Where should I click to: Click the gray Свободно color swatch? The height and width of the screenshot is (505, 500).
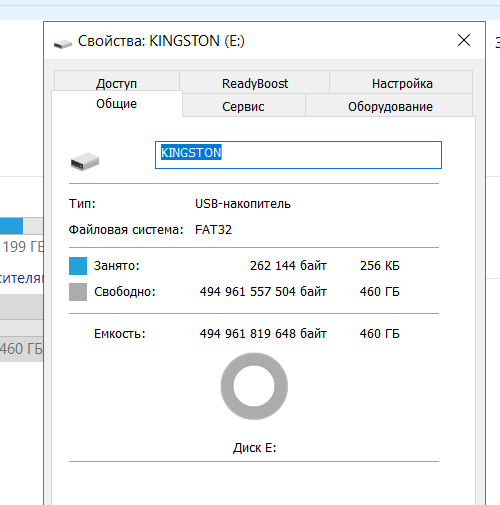coord(78,292)
